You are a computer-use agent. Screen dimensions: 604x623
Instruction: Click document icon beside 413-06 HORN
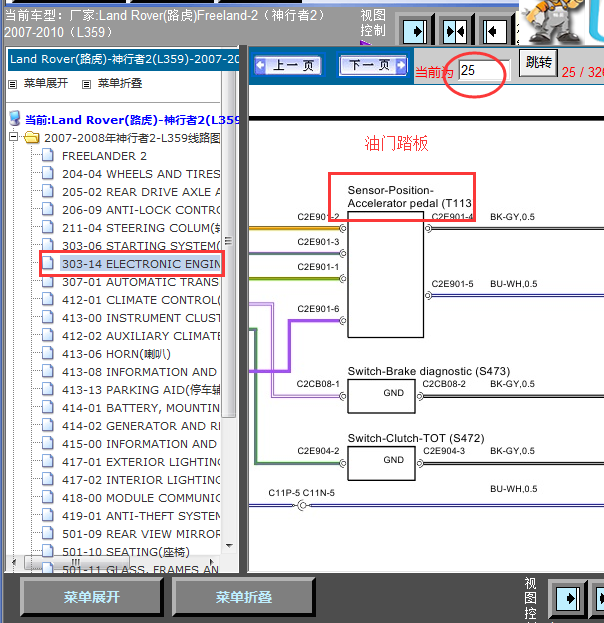pos(48,353)
